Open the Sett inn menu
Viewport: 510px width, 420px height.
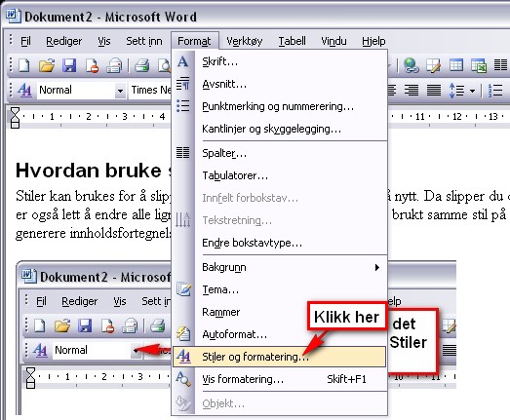tap(144, 41)
